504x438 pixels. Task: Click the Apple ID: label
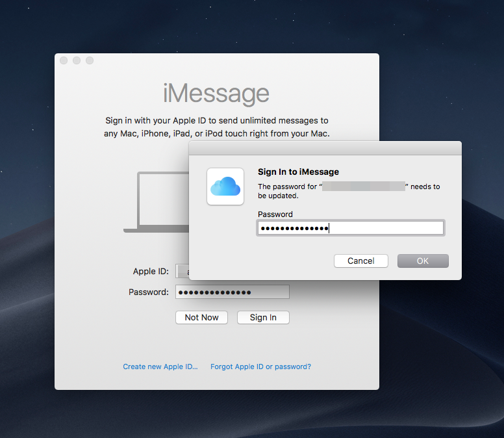click(151, 272)
